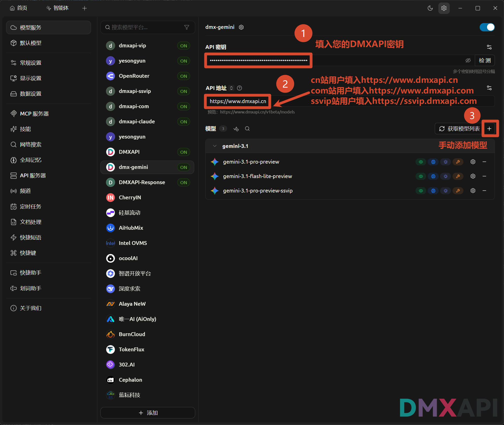Go to 常规设置
This screenshot has height=425, width=504.
(x=48, y=63)
